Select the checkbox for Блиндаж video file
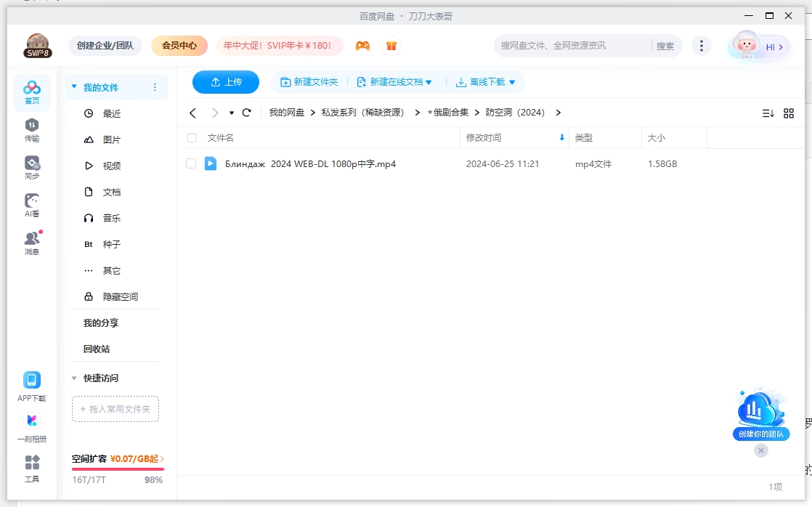 pyautogui.click(x=192, y=163)
